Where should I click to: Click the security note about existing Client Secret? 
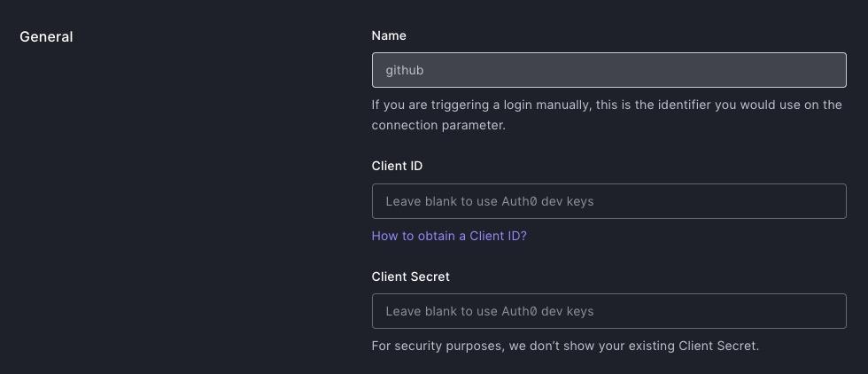point(565,346)
